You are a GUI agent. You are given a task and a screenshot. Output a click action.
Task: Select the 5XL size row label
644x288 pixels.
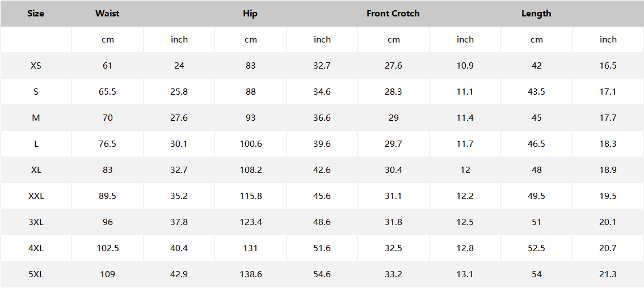click(x=36, y=274)
